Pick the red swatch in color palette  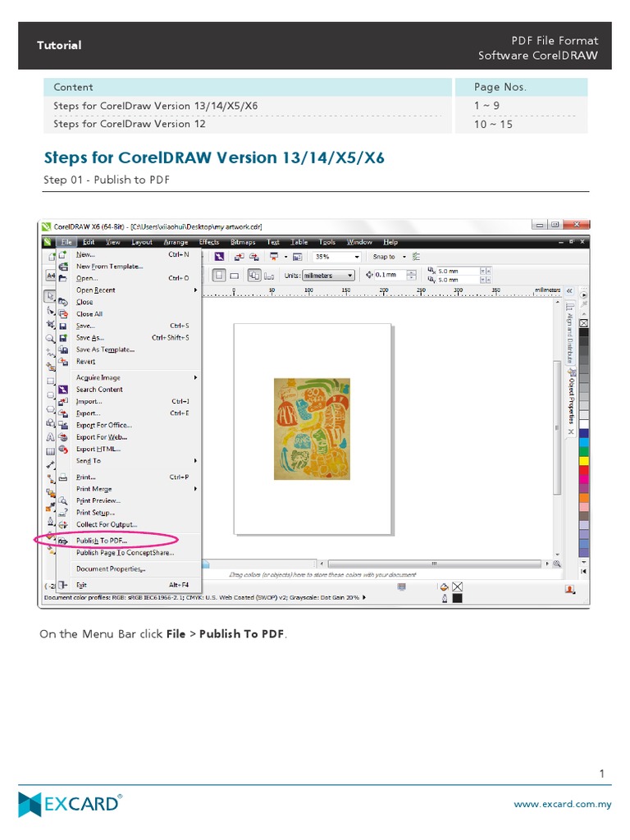584,470
